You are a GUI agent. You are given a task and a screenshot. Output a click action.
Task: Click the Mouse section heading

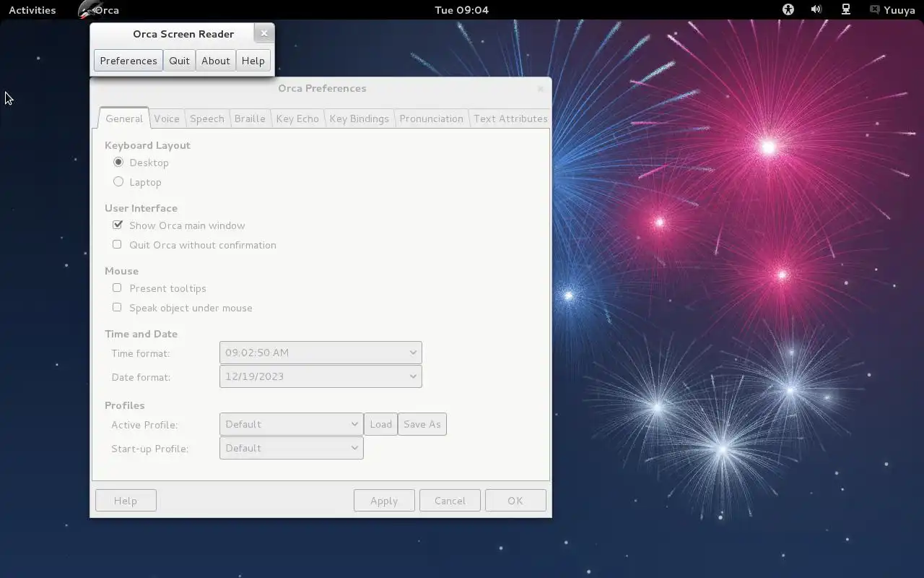click(x=121, y=271)
